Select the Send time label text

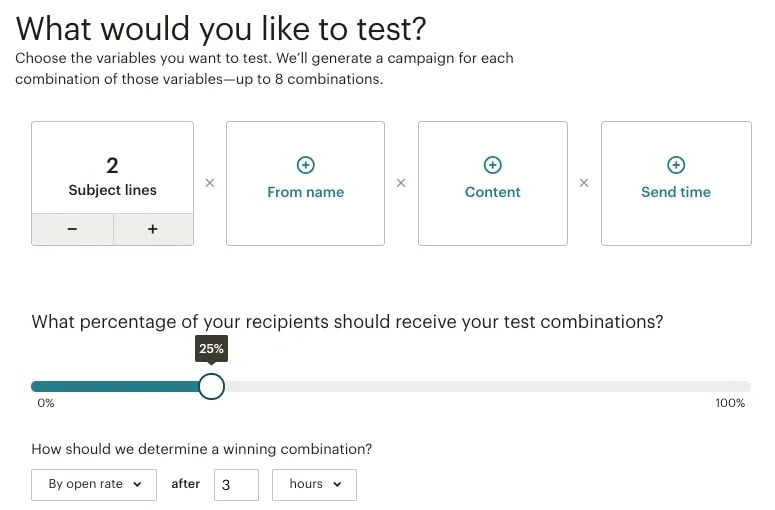(676, 192)
